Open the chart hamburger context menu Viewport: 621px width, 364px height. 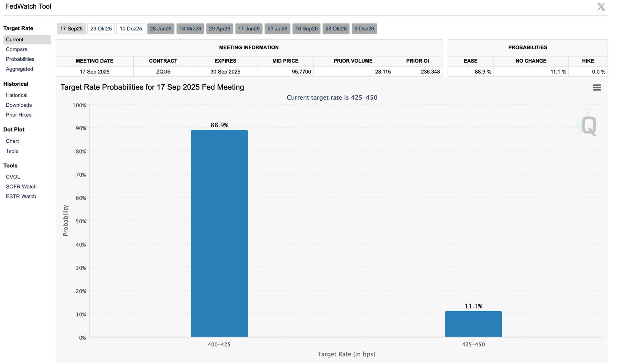tap(597, 87)
